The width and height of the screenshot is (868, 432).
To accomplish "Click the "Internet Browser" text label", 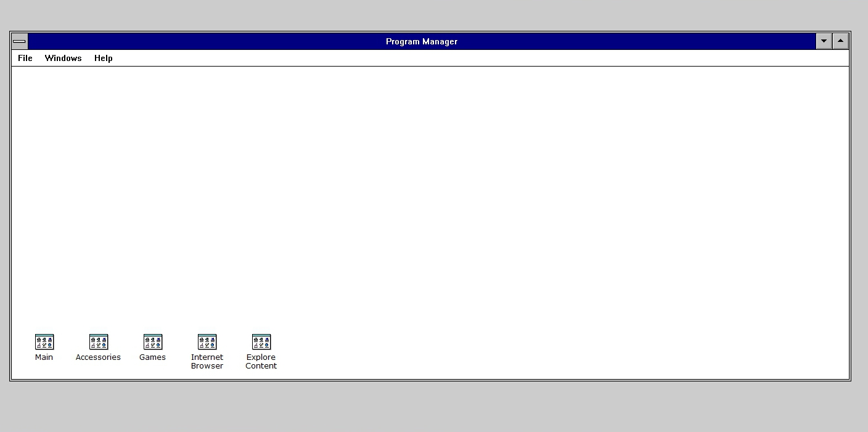I will point(207,362).
